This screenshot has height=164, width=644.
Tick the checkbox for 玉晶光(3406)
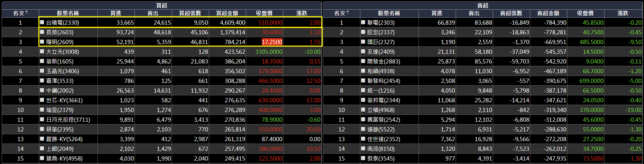coord(42,71)
